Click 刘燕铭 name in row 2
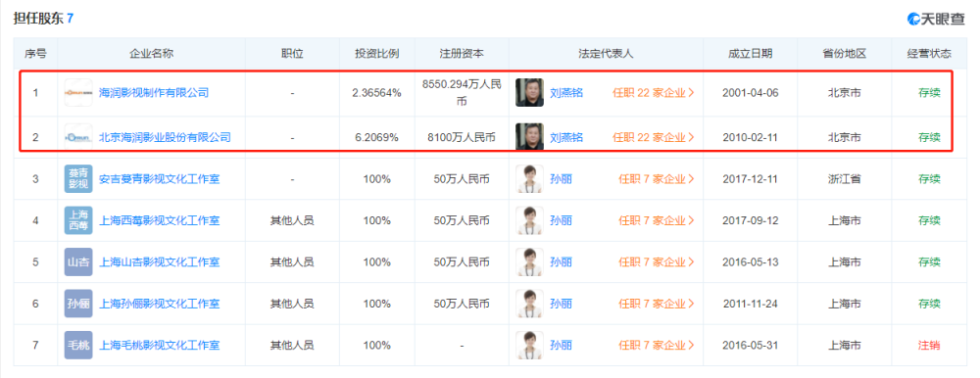Screen dimensions: 980x378 (x=566, y=137)
